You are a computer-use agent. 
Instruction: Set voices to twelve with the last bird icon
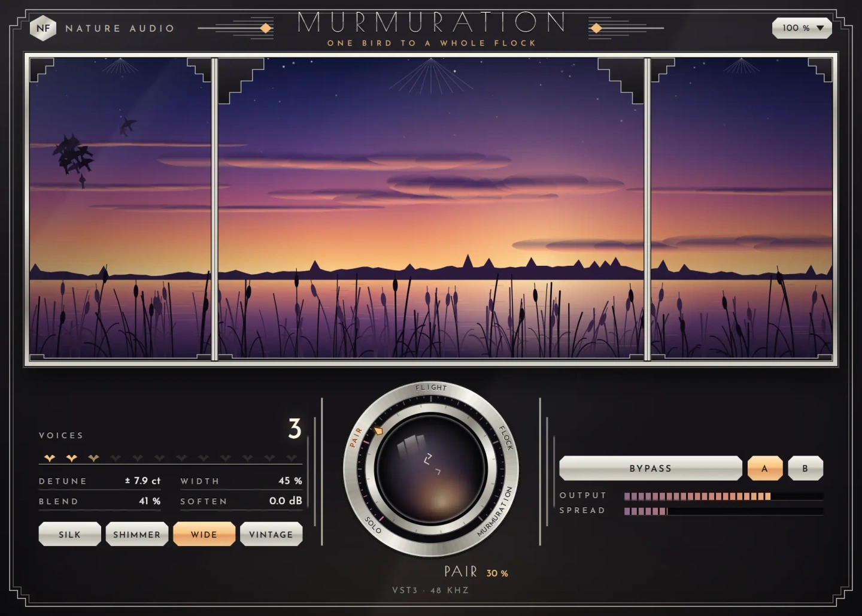point(292,458)
